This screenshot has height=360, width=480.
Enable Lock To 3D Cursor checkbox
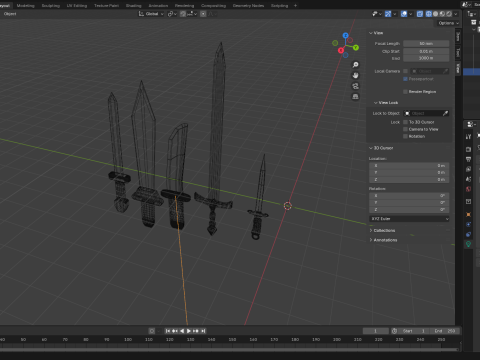(x=405, y=122)
